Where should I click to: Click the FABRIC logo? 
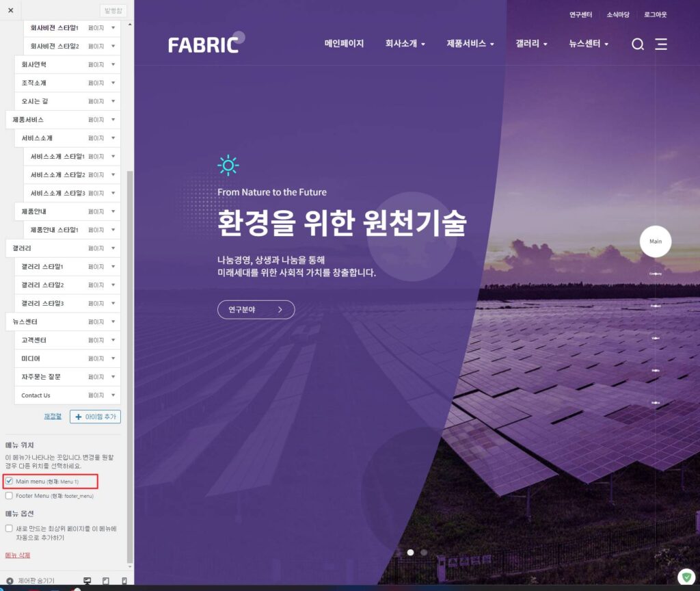[204, 44]
